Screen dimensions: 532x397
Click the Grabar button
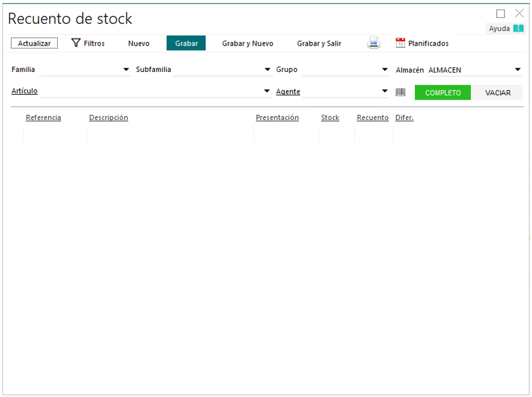coord(186,43)
